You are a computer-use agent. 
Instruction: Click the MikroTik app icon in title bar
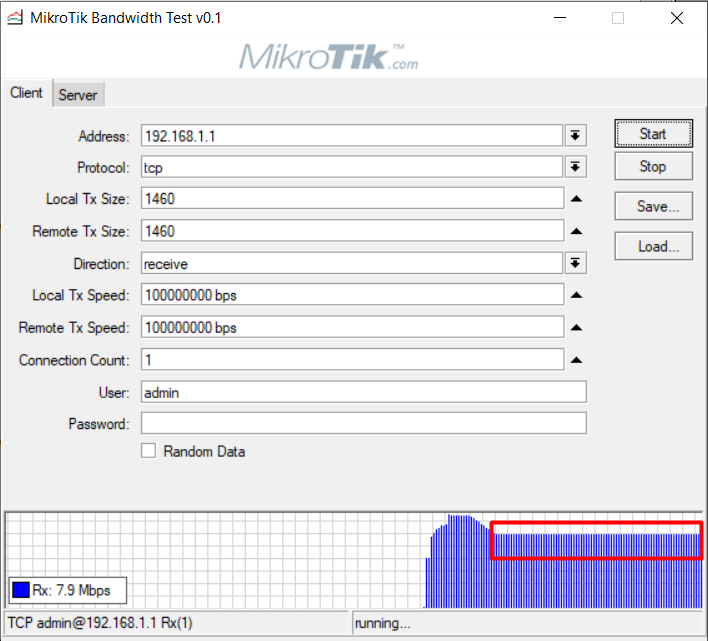point(14,18)
